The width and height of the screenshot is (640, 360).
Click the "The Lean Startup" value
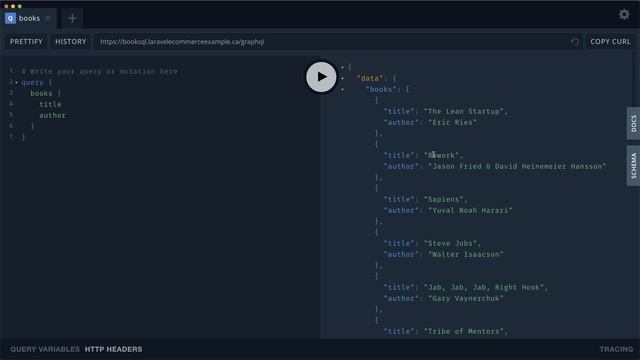click(x=464, y=111)
